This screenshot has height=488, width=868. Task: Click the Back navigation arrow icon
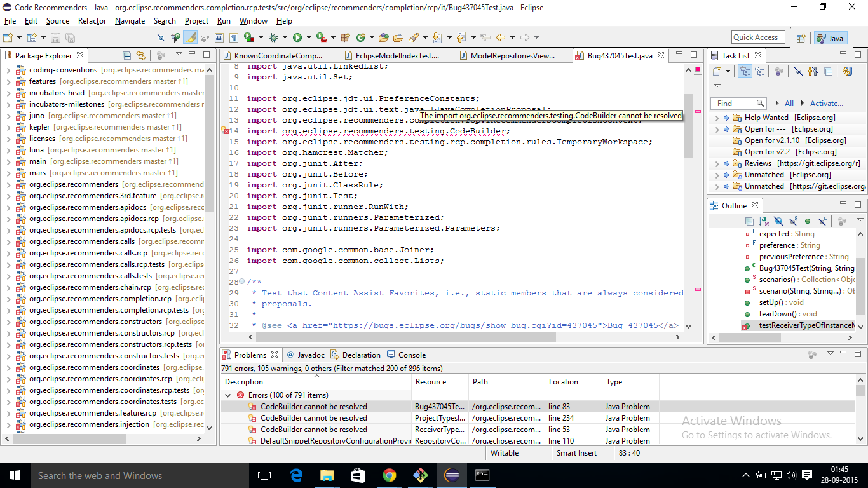501,37
